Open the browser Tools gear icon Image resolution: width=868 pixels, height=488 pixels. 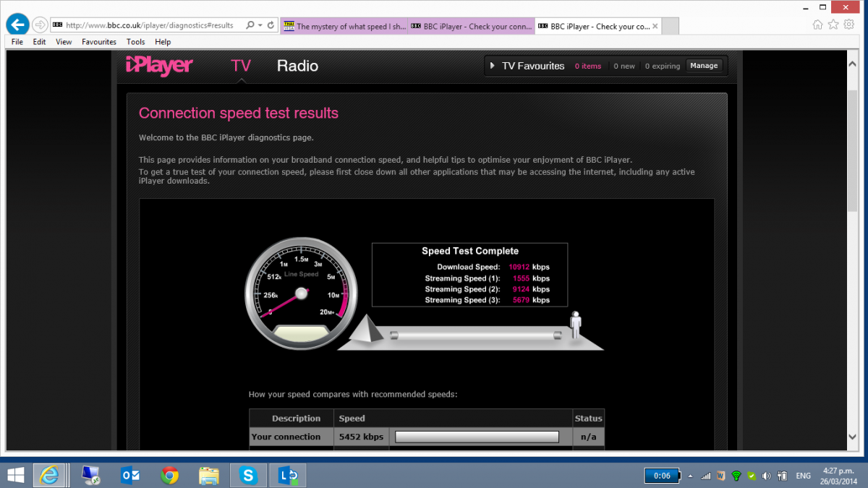coord(849,25)
